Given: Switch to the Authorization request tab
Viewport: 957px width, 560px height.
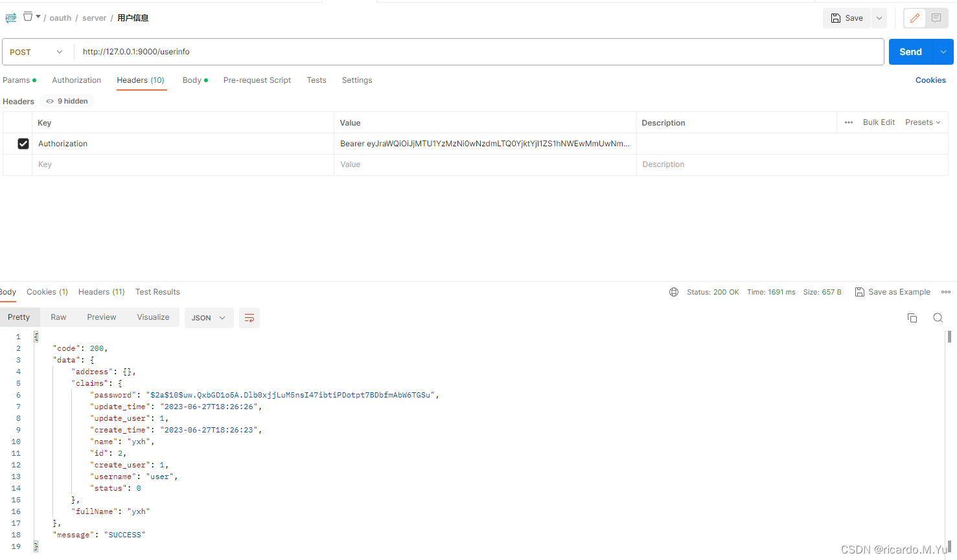Looking at the screenshot, I should (x=76, y=80).
